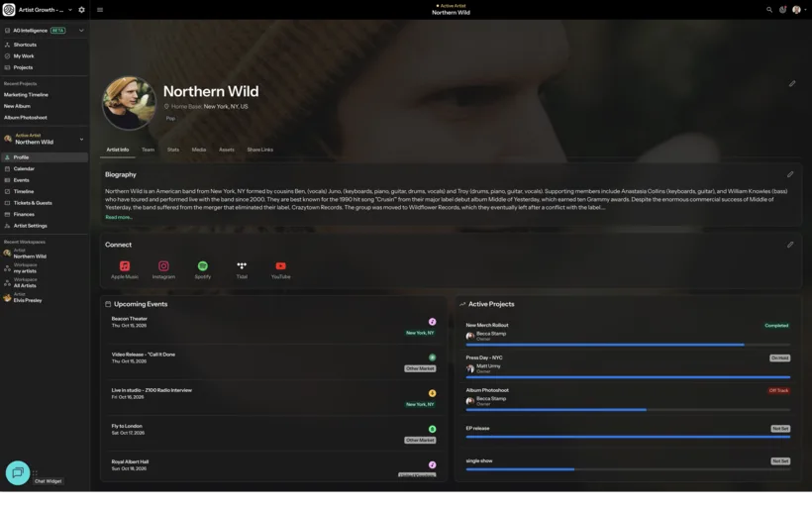The height and width of the screenshot is (508, 812).
Task: Expand the AG Intelligence section chevron
Action: click(81, 31)
